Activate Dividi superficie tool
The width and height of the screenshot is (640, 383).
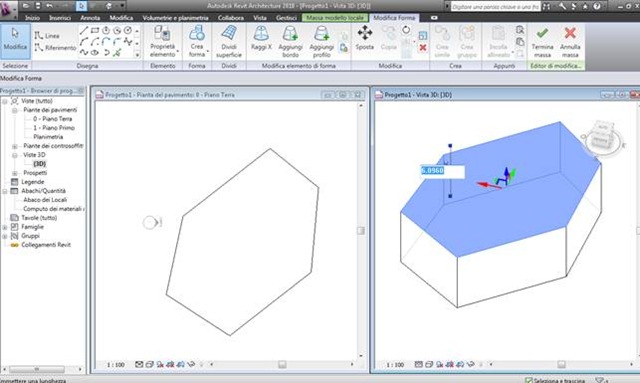click(229, 41)
